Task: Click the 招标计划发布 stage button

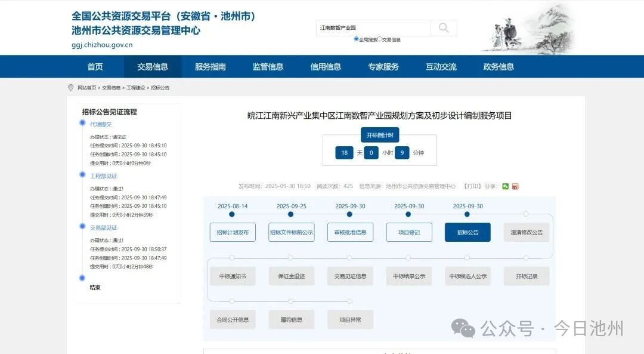Action: (233, 232)
